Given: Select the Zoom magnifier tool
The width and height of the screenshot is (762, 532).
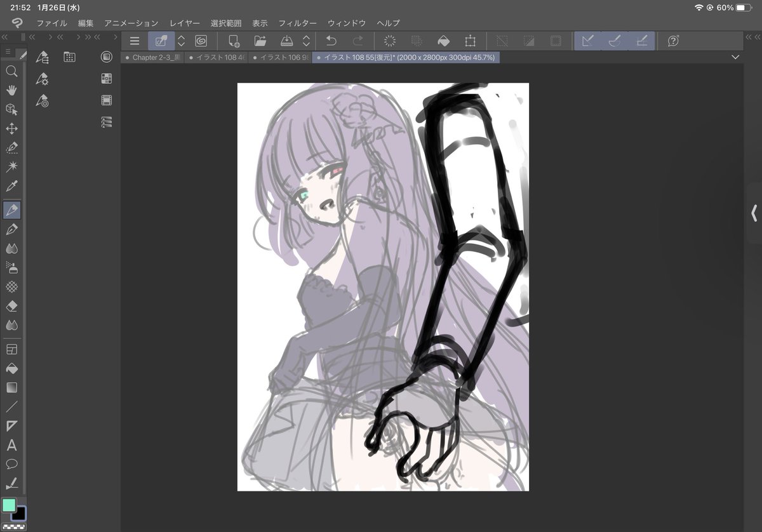Looking at the screenshot, I should click(11, 71).
